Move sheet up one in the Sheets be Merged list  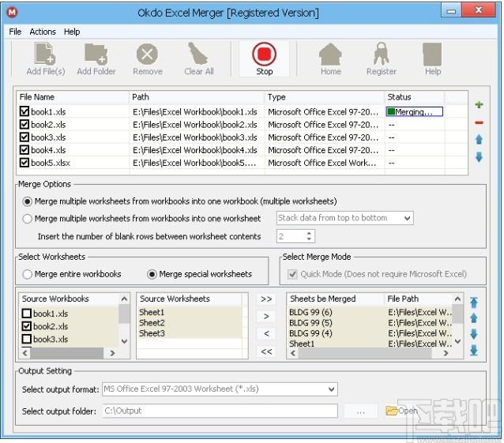[474, 318]
